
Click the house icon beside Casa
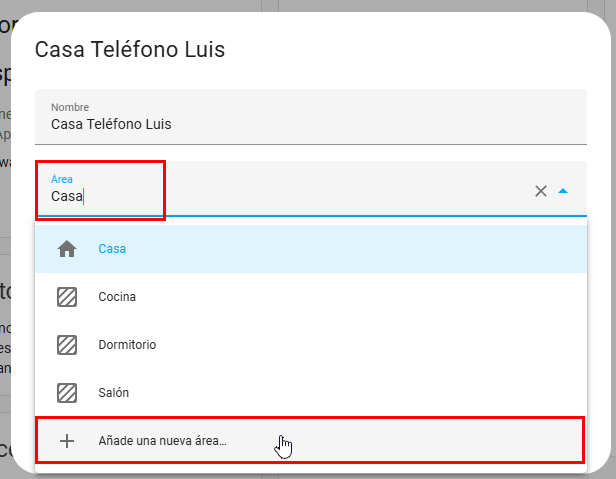[x=67, y=249]
